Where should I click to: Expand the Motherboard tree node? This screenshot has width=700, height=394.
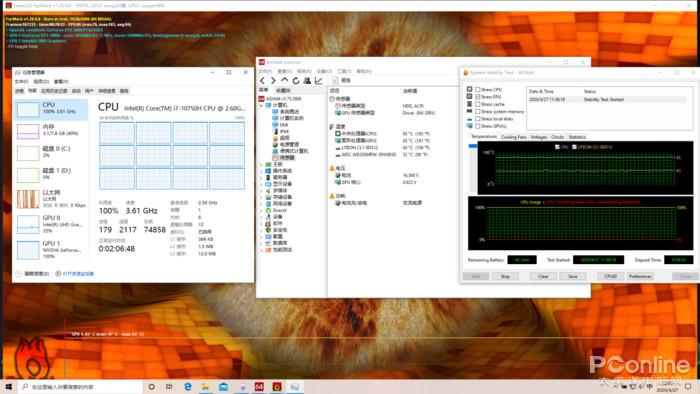[262, 164]
